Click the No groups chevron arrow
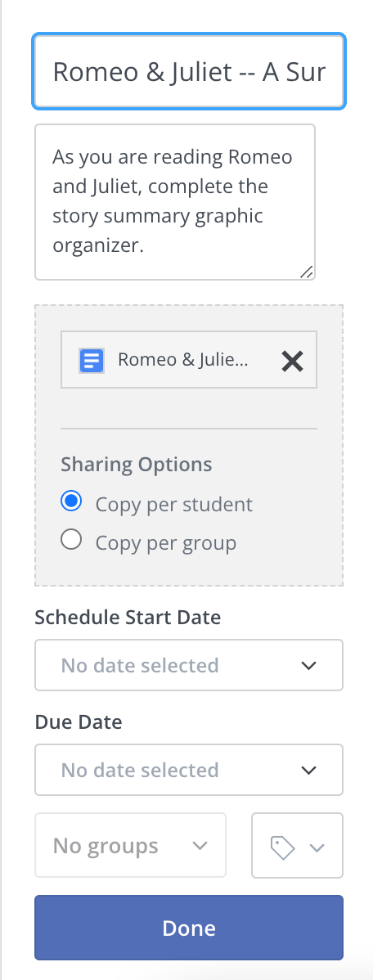This screenshot has height=980, width=373. pos(200,846)
